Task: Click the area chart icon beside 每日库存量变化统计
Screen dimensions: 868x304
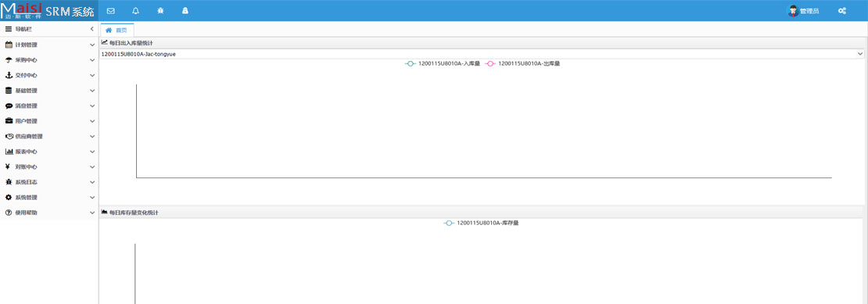Action: pyautogui.click(x=104, y=212)
